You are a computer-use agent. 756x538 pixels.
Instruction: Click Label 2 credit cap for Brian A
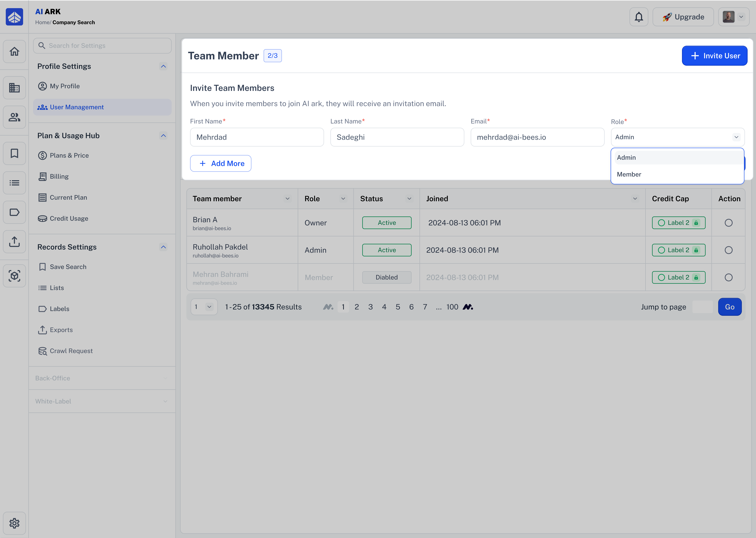click(x=679, y=223)
